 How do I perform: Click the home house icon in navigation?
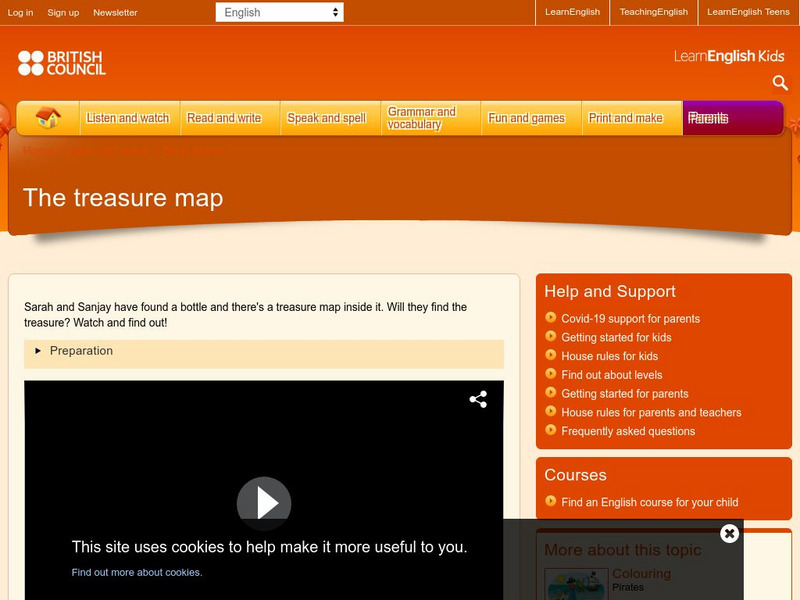coord(48,117)
